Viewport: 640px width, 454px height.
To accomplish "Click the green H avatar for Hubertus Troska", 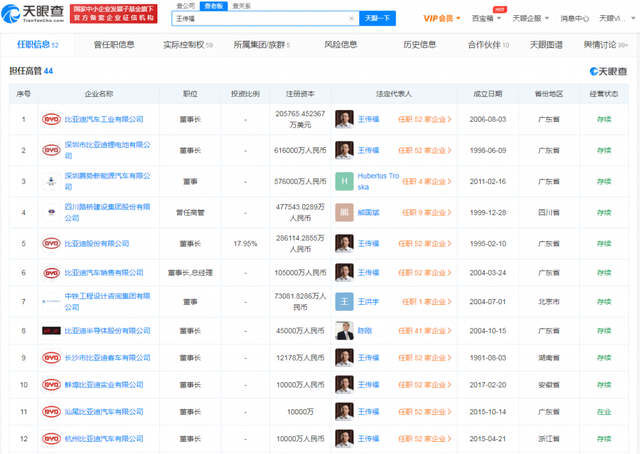I will point(344,181).
